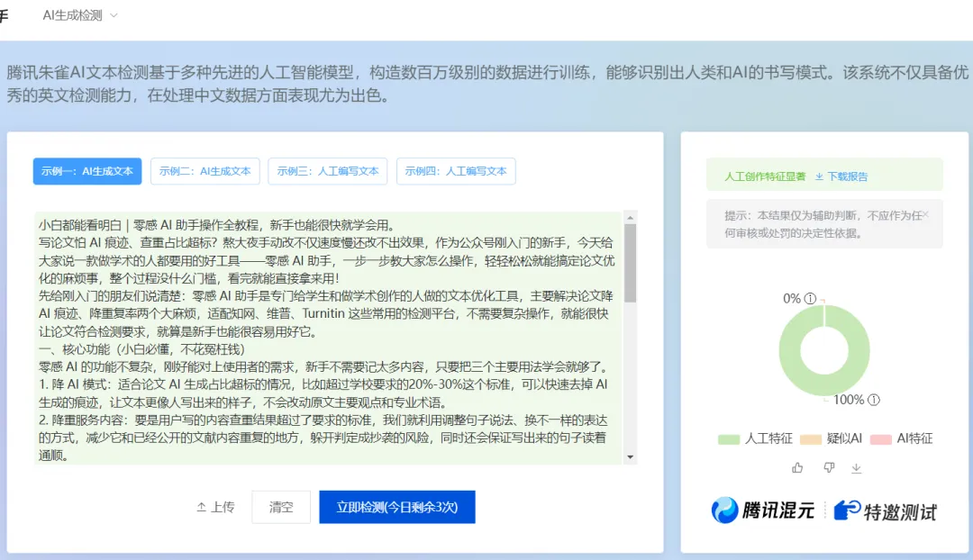973x560 pixels.
Task: Click the 疑似AI legend label
Action: coord(844,438)
